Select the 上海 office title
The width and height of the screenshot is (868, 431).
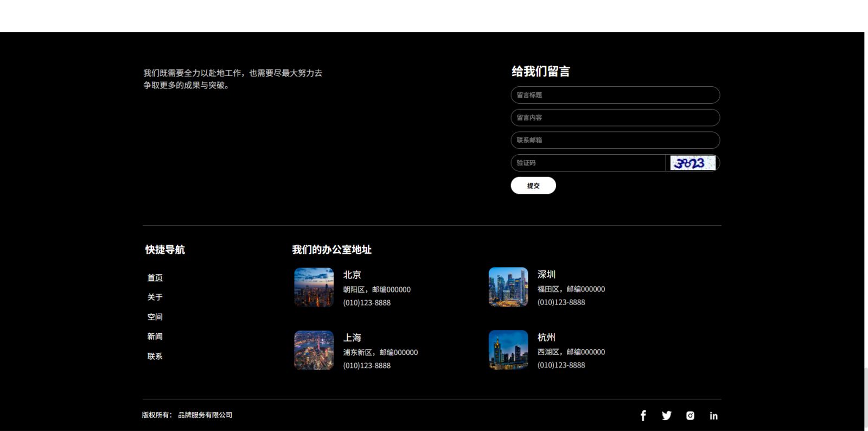352,338
